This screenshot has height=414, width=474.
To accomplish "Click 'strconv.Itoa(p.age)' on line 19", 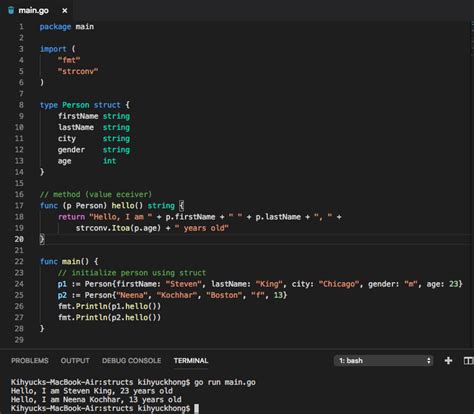I will point(118,228).
